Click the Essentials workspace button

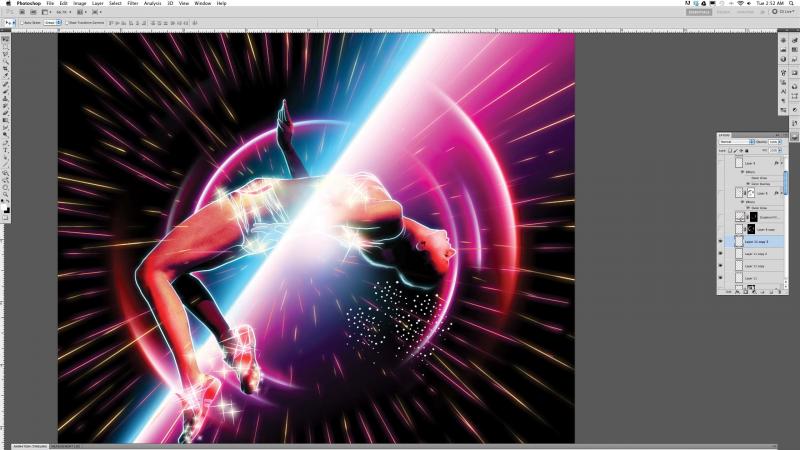[700, 12]
